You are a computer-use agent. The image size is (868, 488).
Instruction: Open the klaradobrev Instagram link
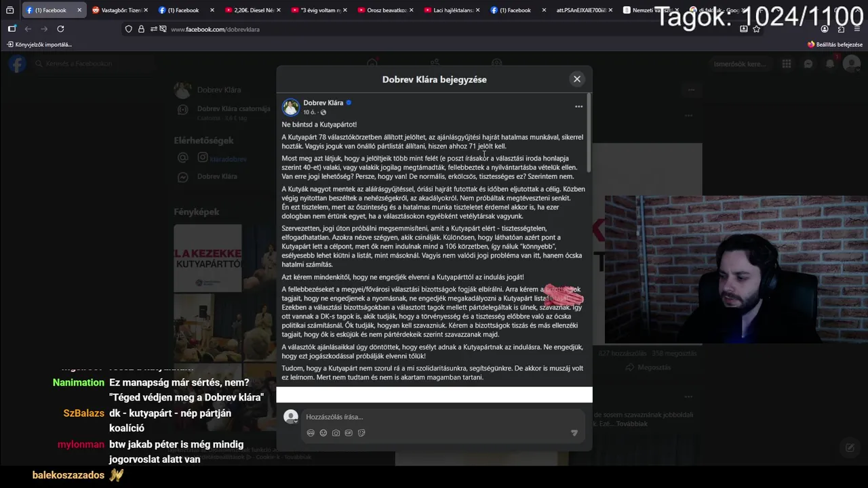[x=228, y=159]
